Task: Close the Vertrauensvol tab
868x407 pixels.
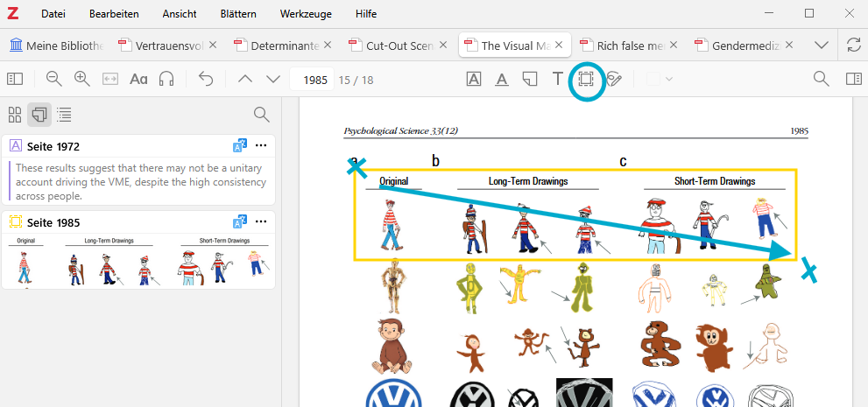Action: [213, 45]
